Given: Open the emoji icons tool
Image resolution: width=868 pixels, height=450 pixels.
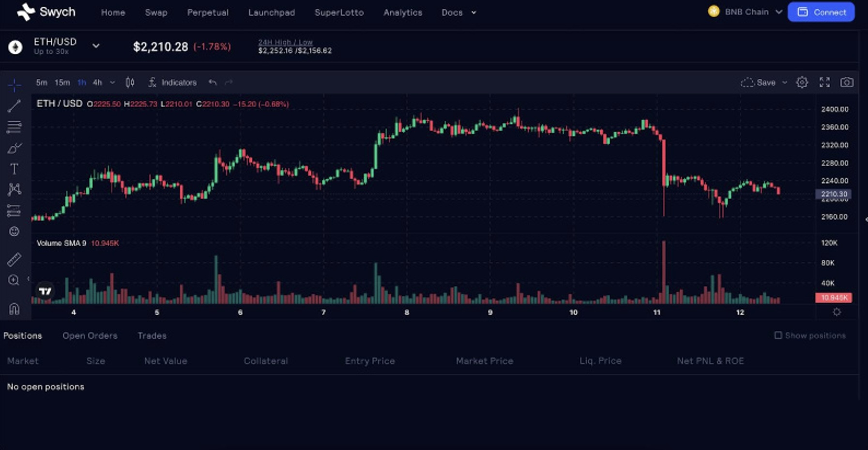Looking at the screenshot, I should 14,232.
